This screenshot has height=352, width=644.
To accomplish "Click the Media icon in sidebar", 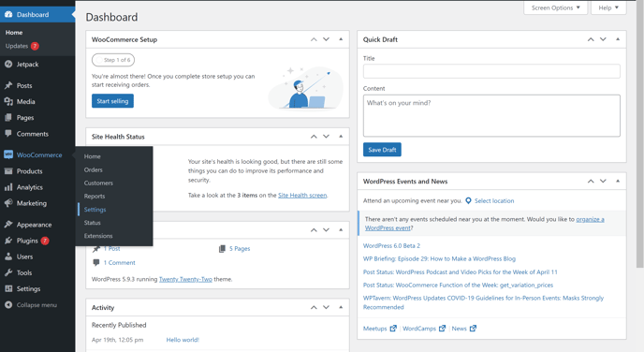I will (x=8, y=101).
